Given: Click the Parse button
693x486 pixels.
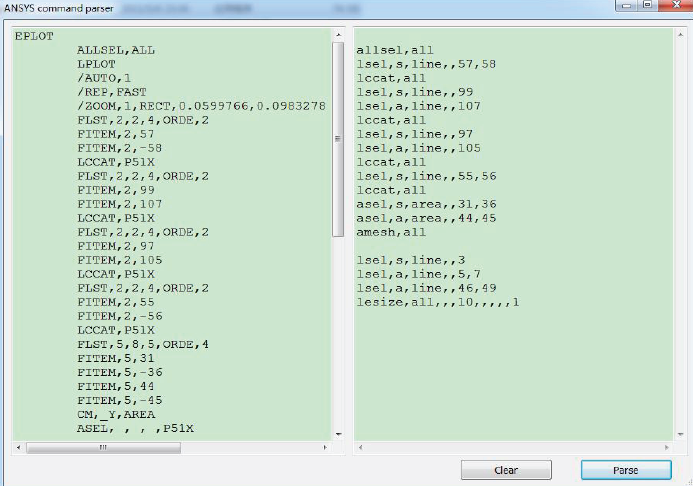Looking at the screenshot, I should point(626,470).
